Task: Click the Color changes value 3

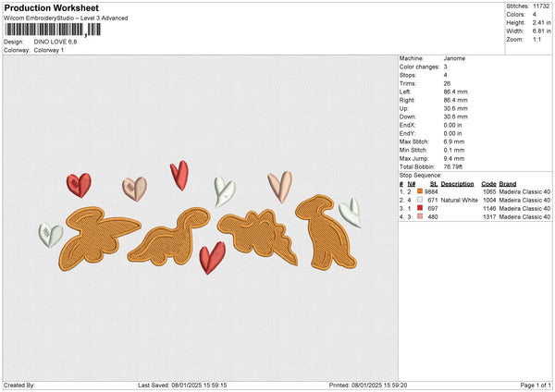Action: click(x=445, y=67)
